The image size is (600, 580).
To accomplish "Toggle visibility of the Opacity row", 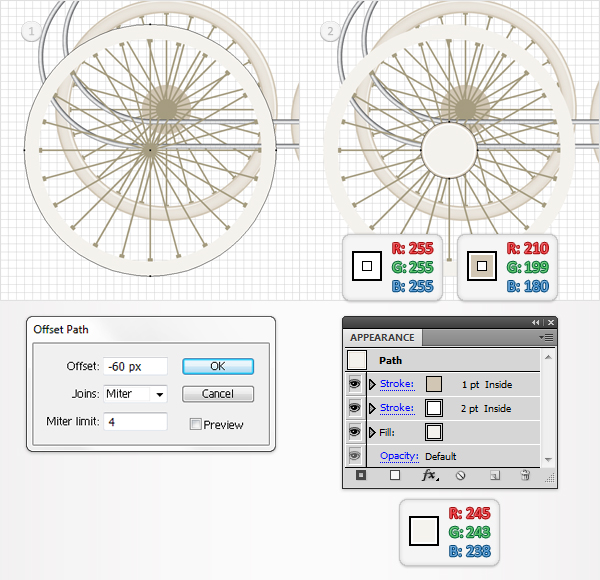I will [355, 456].
